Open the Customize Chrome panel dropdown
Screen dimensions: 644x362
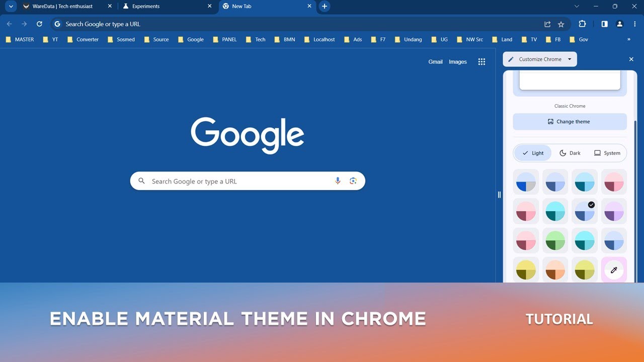540,59
